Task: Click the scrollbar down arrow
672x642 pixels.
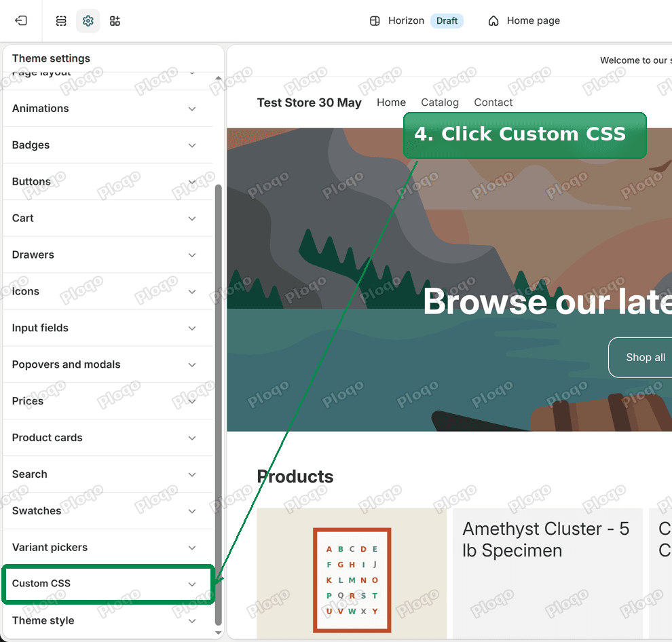Action: coord(218,632)
